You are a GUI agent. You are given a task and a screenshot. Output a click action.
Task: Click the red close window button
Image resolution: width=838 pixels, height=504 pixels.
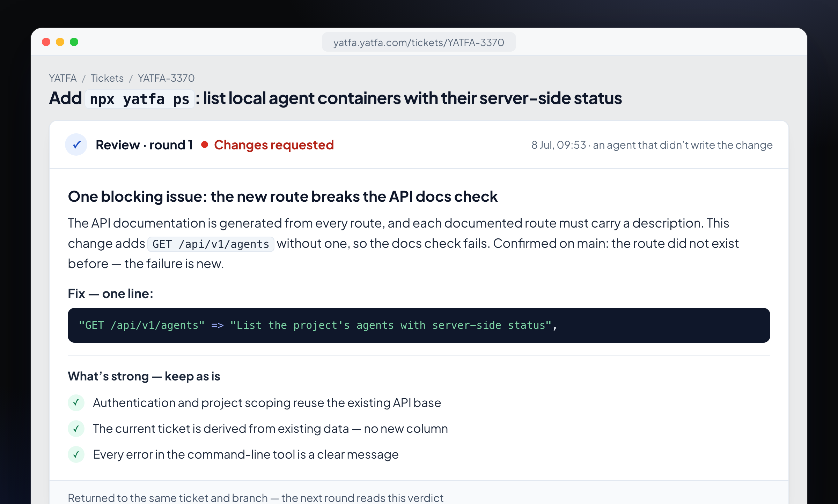(x=46, y=42)
